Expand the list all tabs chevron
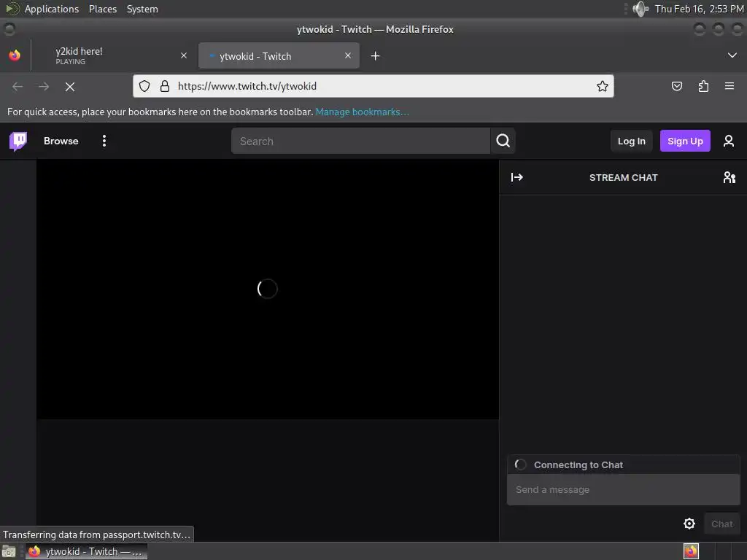This screenshot has height=560, width=747. pyautogui.click(x=732, y=55)
